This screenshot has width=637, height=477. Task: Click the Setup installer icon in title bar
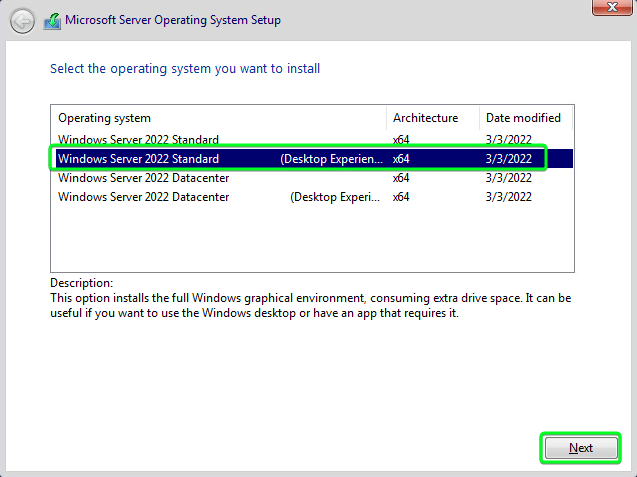point(52,21)
